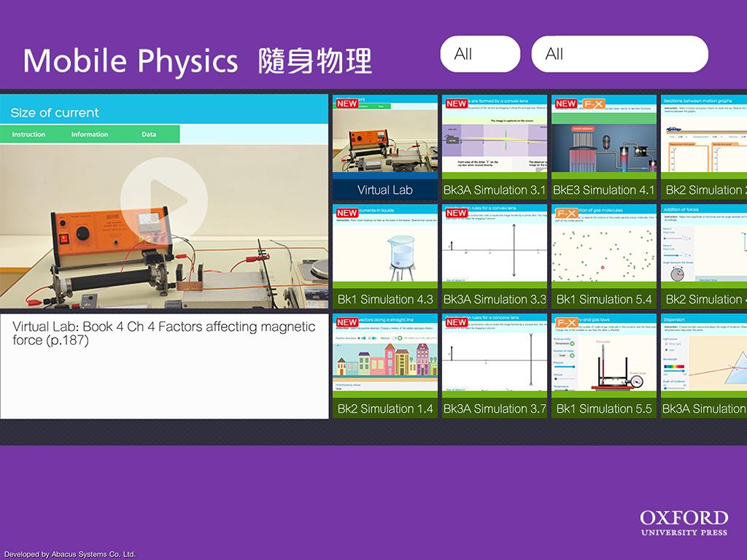
Task: Click the Size of current preview title
Action: (55, 113)
